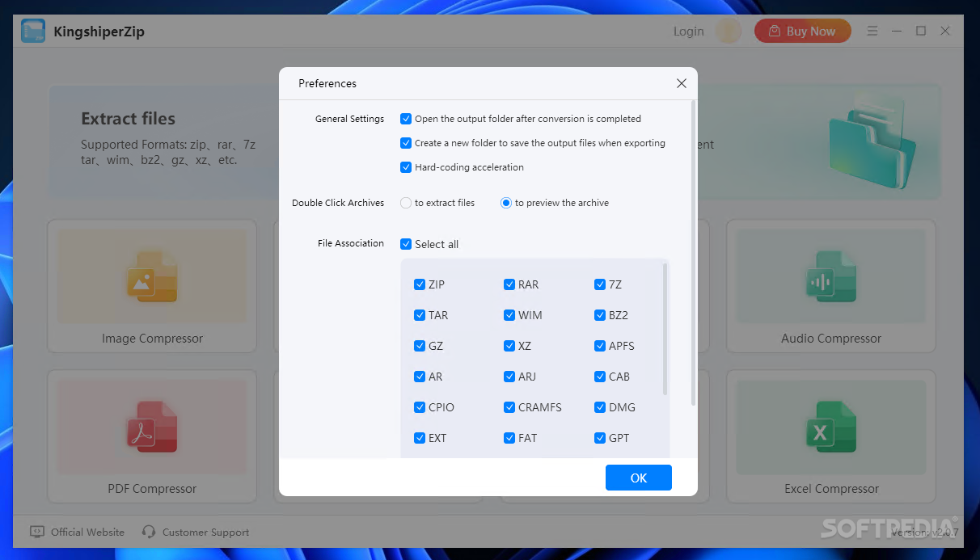The image size is (980, 560).
Task: Toggle the Select all checkbox
Action: point(406,244)
